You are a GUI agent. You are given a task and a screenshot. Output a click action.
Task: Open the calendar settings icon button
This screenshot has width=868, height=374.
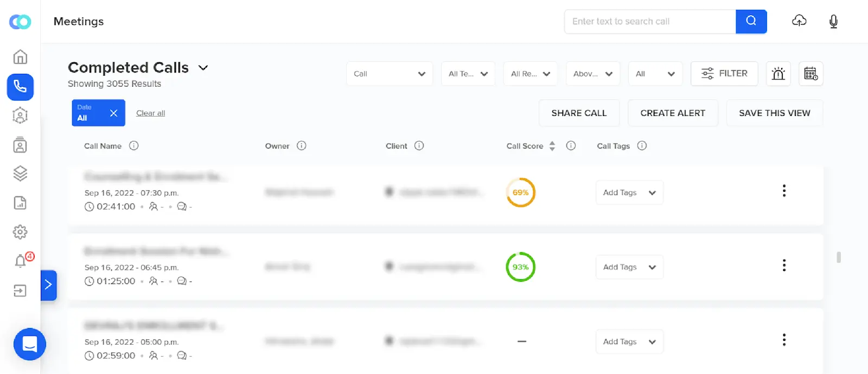(x=810, y=74)
